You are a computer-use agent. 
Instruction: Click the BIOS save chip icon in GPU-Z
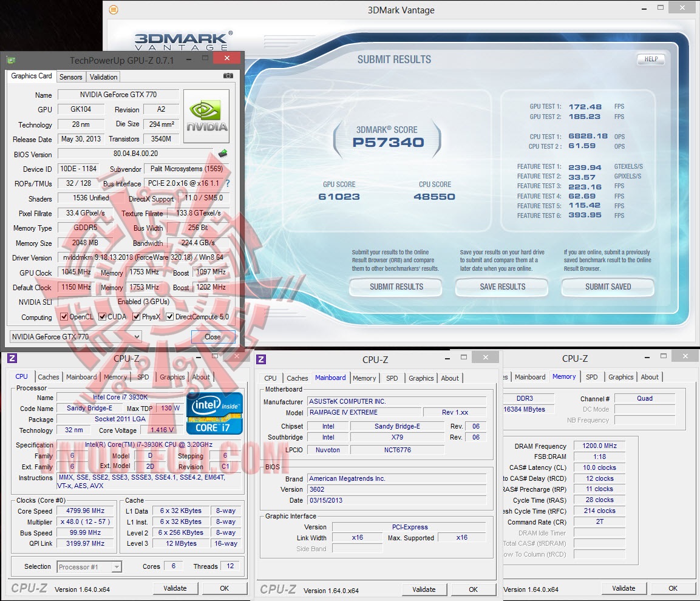click(x=223, y=154)
